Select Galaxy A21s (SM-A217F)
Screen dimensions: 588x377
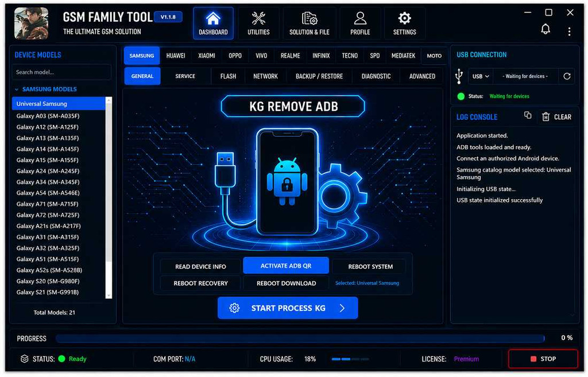pos(59,226)
